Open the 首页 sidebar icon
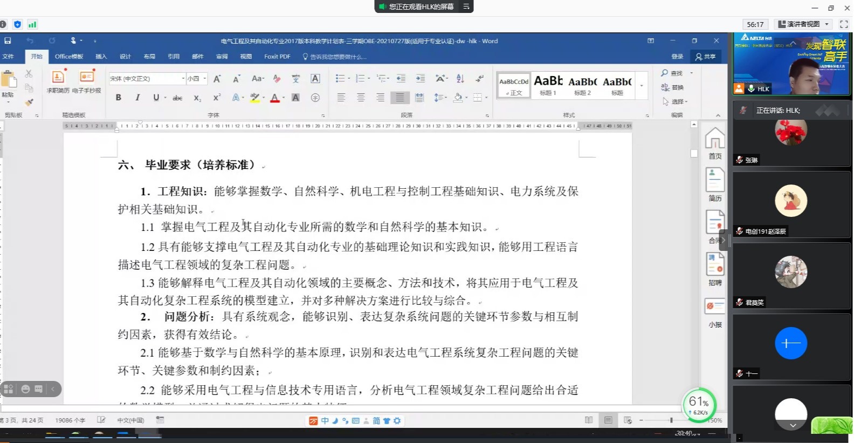Screen dimensions: 868x443 [x=715, y=144]
